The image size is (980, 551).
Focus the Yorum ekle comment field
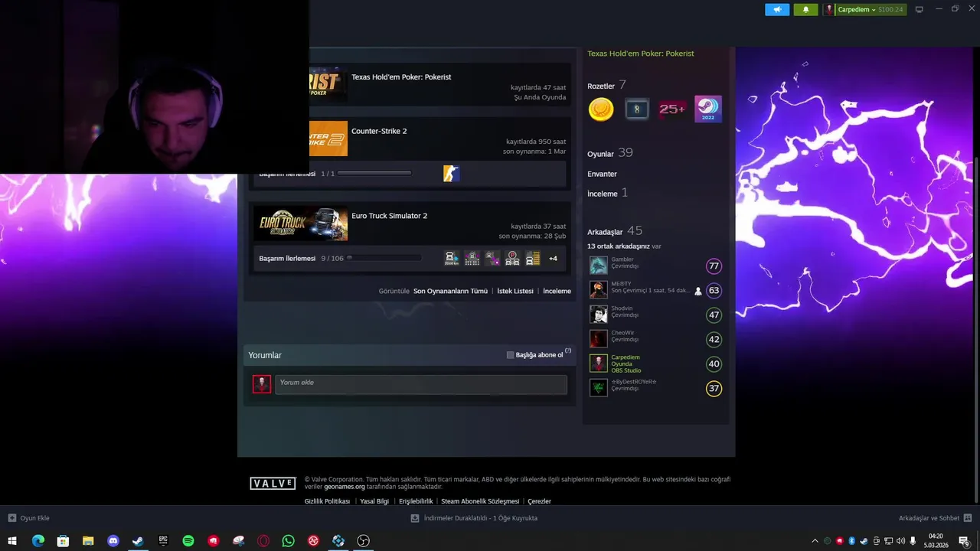[421, 384]
